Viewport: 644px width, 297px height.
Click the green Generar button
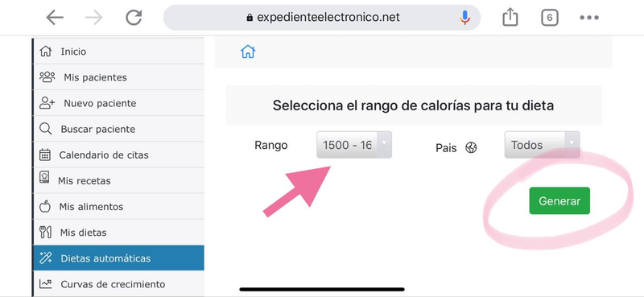tap(559, 201)
